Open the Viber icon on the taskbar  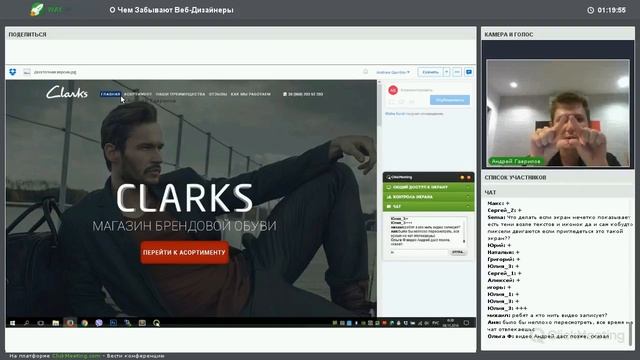click(99, 323)
